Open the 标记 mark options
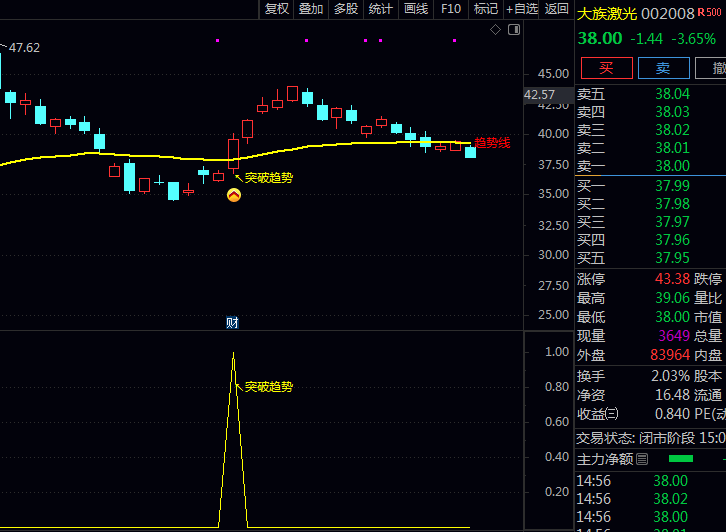 485,9
